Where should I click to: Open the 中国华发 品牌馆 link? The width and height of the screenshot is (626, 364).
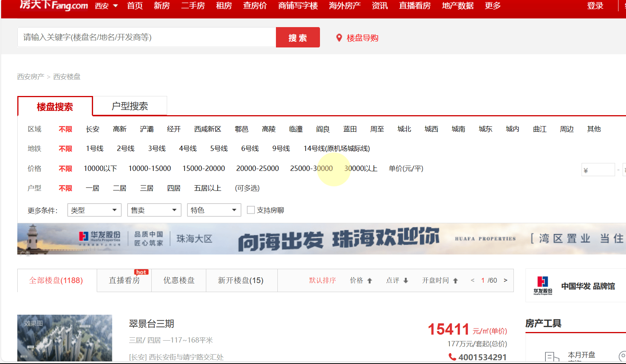[588, 286]
